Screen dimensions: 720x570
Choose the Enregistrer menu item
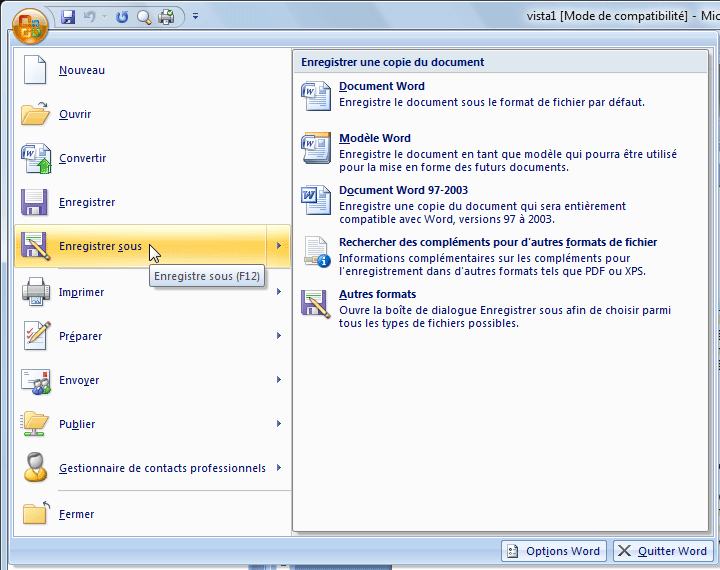[x=152, y=203]
